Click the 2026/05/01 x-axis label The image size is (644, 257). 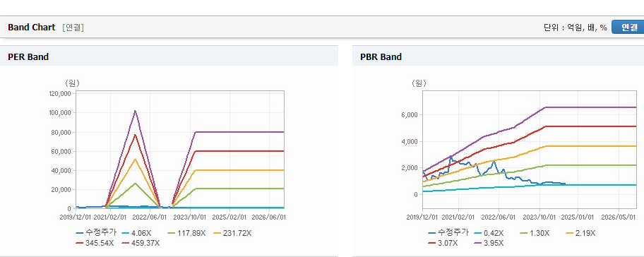pyautogui.click(x=618, y=217)
